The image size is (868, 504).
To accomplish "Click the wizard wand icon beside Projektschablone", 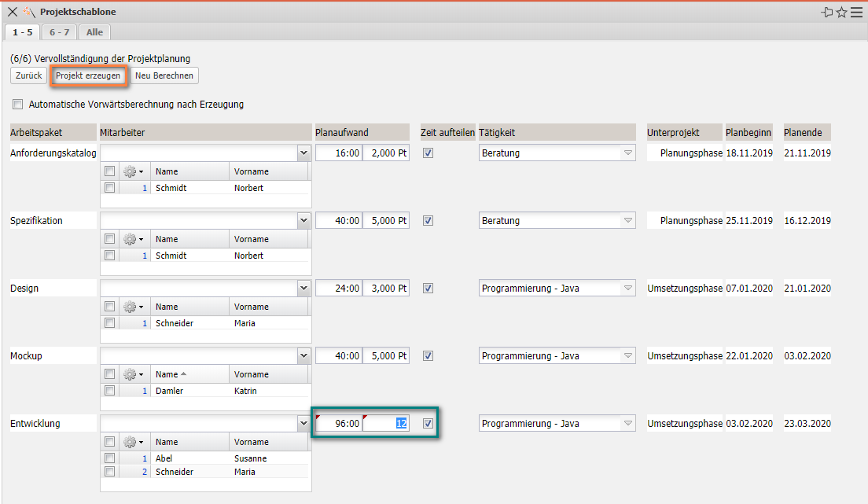I will pyautogui.click(x=28, y=12).
